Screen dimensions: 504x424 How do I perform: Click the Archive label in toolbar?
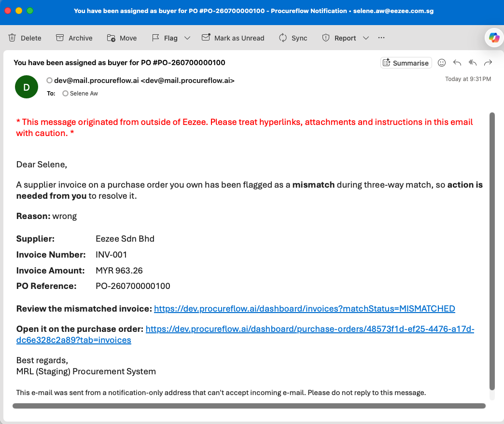[x=80, y=38]
